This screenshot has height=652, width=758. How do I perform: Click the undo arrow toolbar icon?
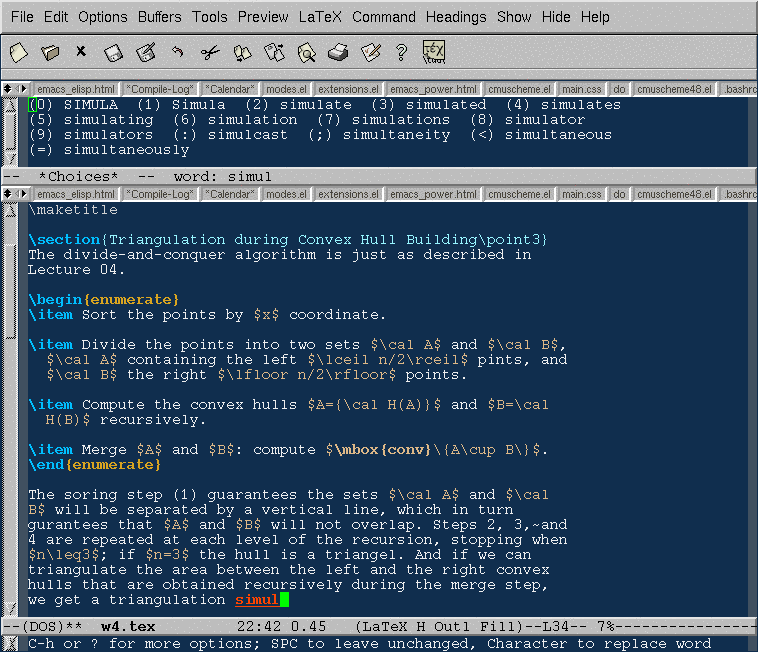177,52
